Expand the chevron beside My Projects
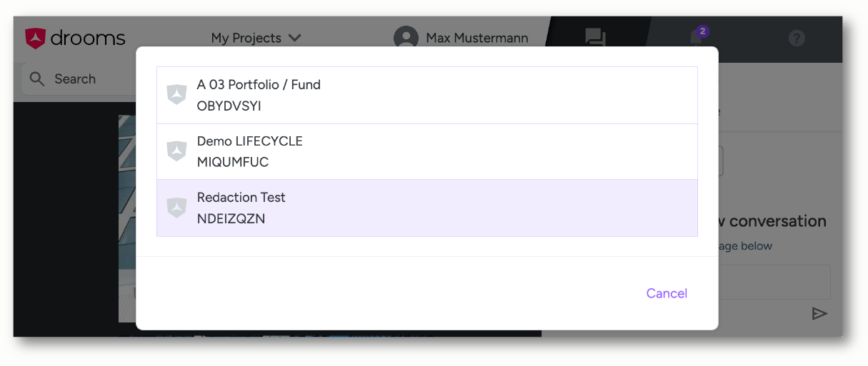The width and height of the screenshot is (868, 366). 294,38
